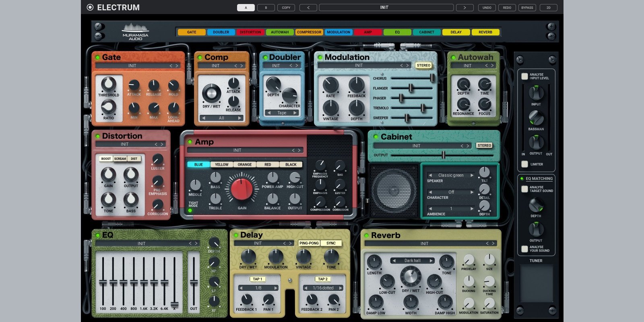Toggle the Amp power LED
This screenshot has width=644, height=322.
coord(190,142)
